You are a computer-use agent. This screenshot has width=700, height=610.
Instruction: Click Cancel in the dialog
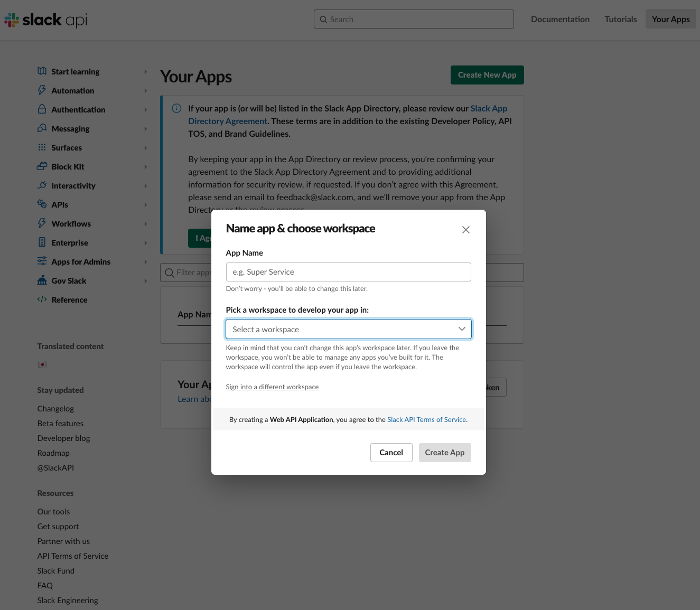click(x=391, y=453)
